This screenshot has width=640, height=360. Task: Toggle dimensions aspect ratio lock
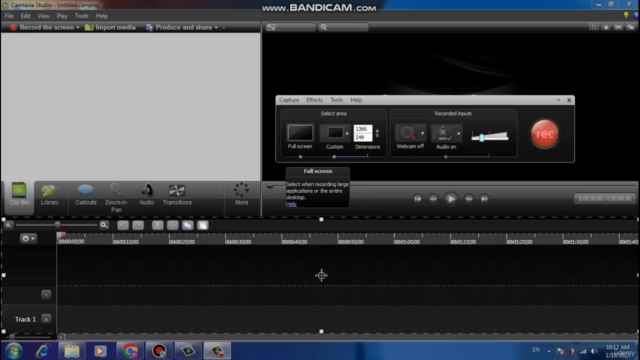(x=377, y=133)
